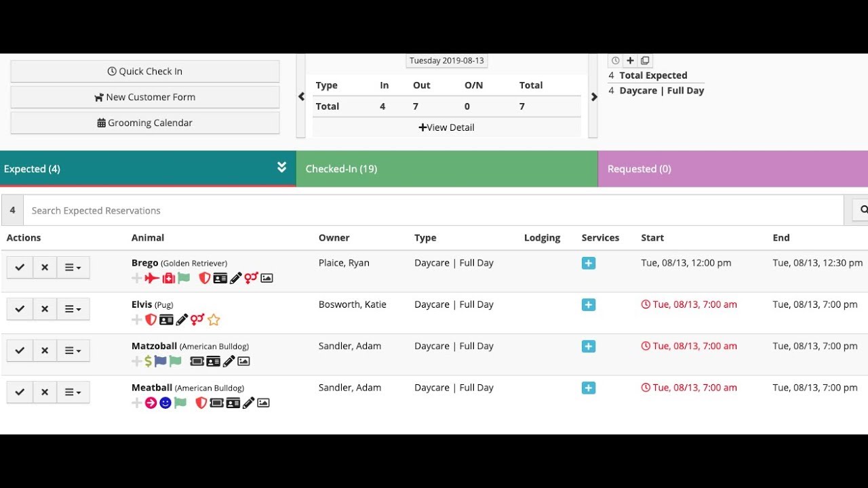Add a service for Matzoball's reservation

pyautogui.click(x=589, y=346)
